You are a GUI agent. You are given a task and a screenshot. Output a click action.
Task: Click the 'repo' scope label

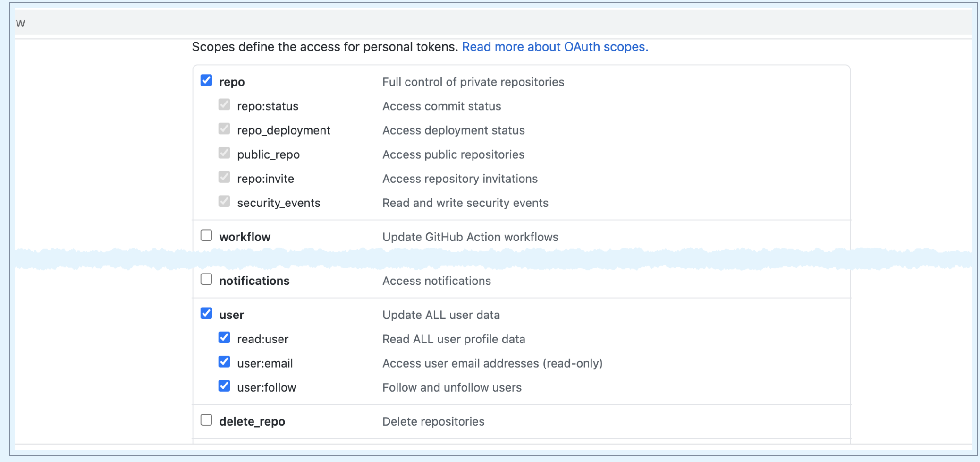click(x=232, y=82)
